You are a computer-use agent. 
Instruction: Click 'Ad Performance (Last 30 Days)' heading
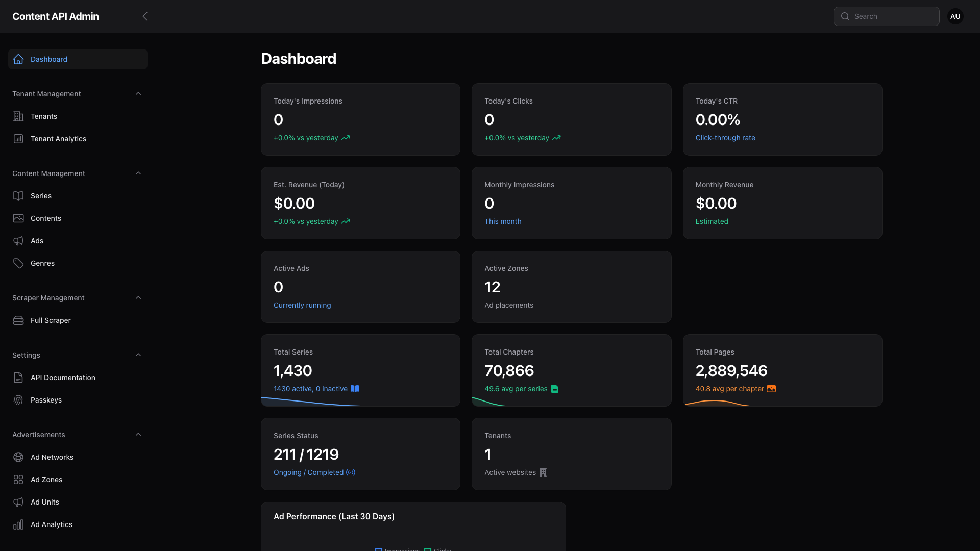point(334,516)
